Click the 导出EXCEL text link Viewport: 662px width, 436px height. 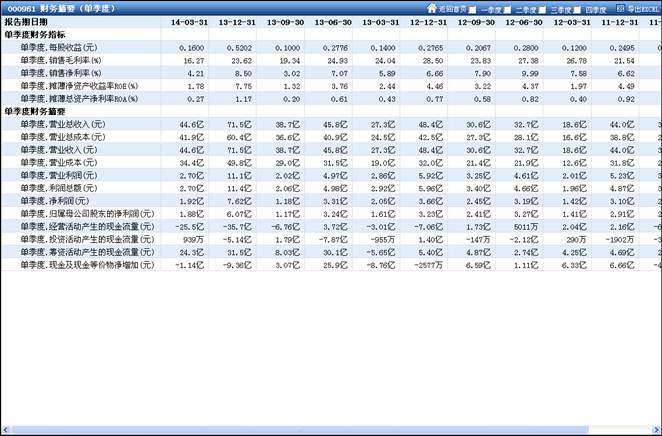tap(641, 8)
